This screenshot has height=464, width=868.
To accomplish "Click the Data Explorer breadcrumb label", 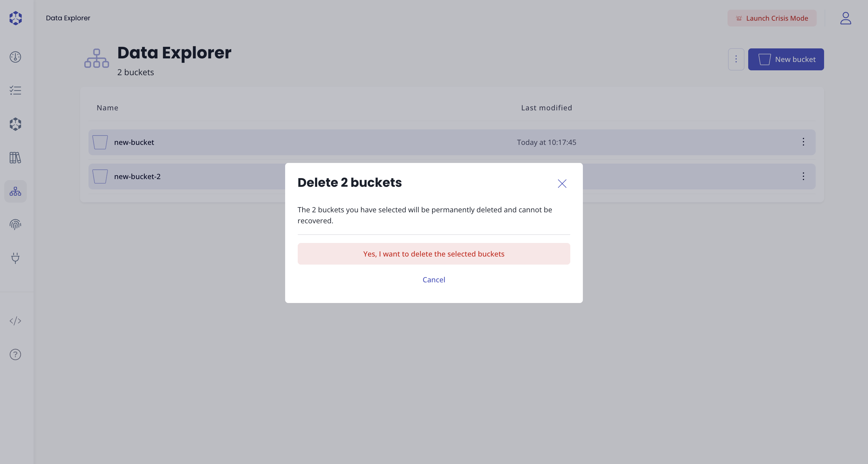I will click(68, 18).
